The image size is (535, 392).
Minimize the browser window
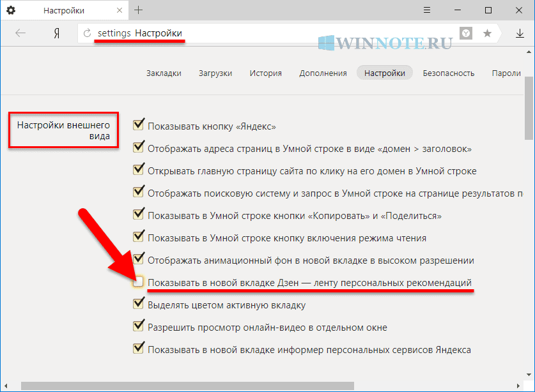point(458,10)
